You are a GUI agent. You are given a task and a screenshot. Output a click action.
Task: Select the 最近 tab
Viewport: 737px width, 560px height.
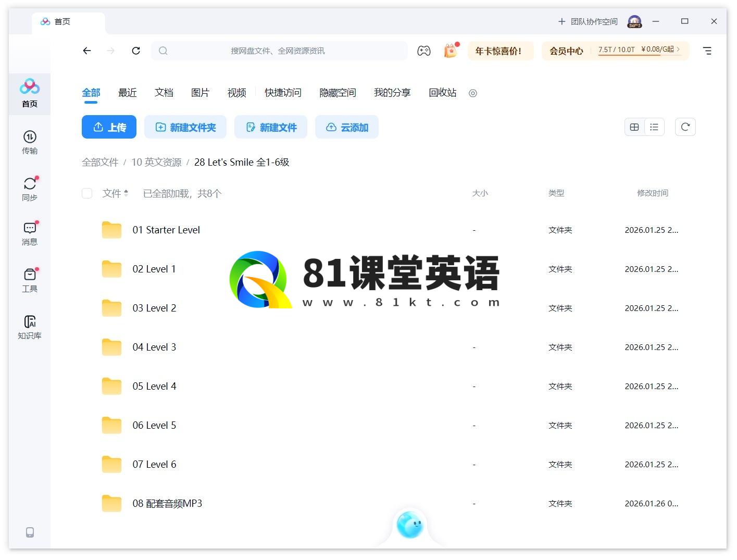(x=128, y=93)
